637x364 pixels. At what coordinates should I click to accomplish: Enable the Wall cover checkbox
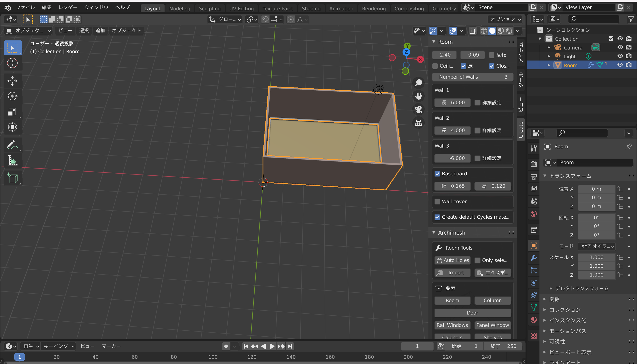[x=437, y=201]
